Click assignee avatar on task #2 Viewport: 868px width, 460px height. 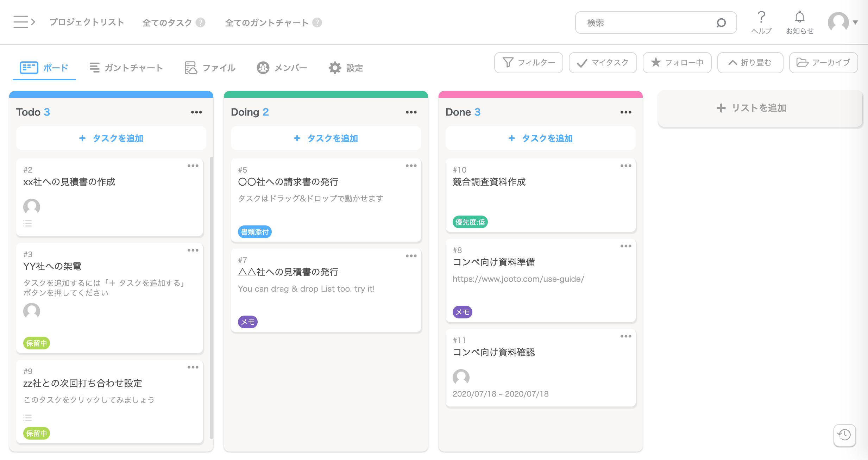click(x=32, y=207)
